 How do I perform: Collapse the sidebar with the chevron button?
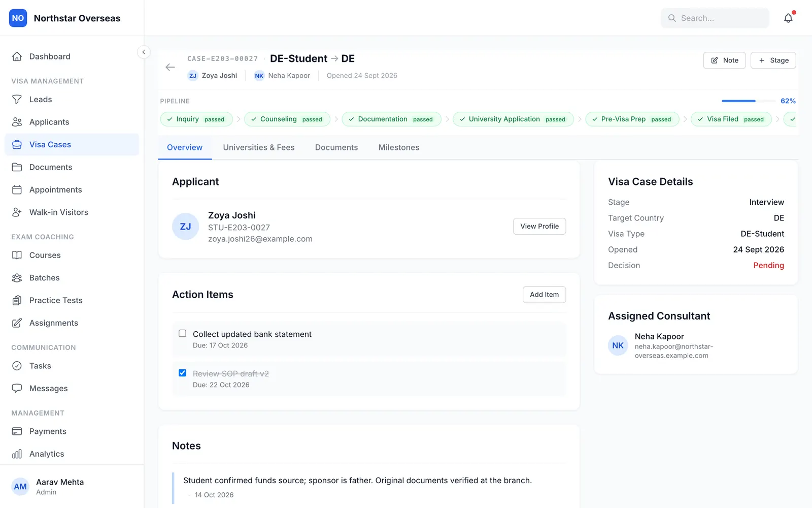coord(144,52)
